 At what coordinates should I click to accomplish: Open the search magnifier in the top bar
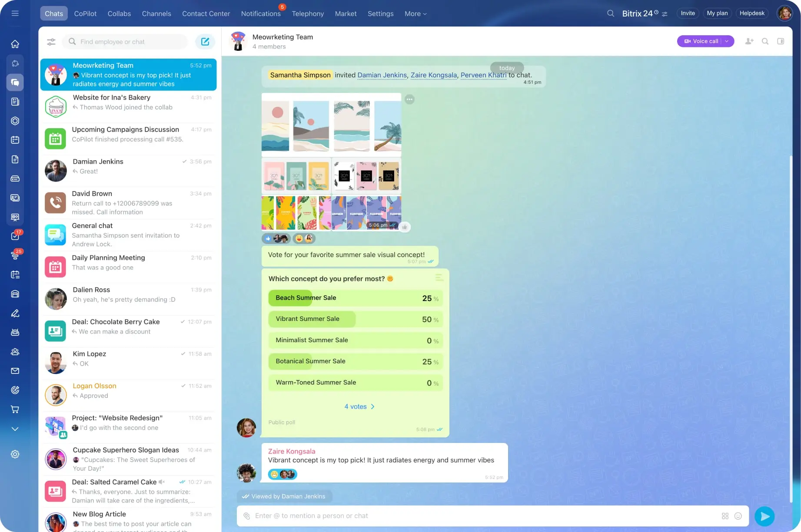click(610, 13)
